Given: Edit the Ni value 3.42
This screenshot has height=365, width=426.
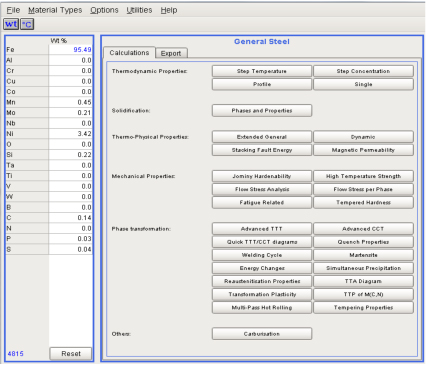Looking at the screenshot, I should click(70, 134).
